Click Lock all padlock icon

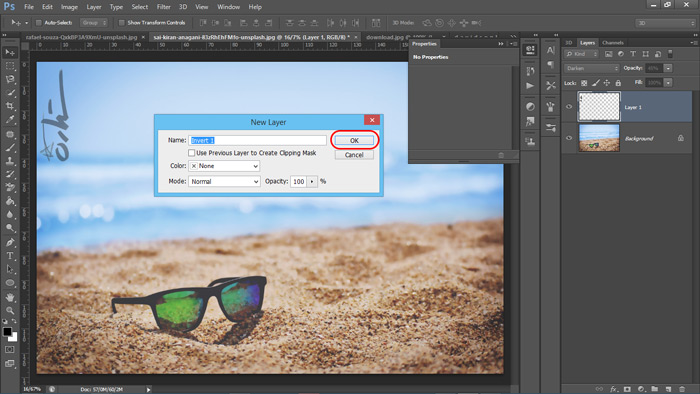pyautogui.click(x=618, y=83)
